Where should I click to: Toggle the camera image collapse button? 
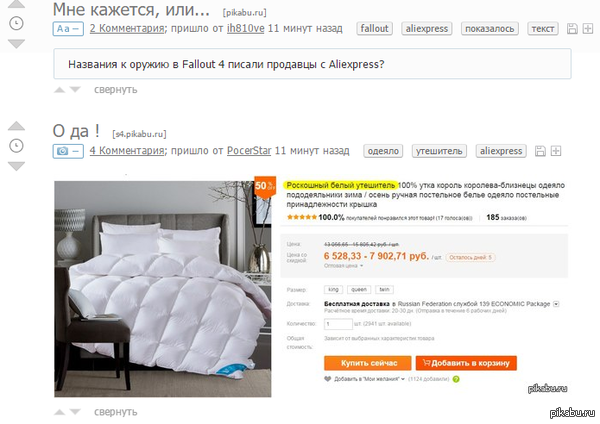[68, 151]
